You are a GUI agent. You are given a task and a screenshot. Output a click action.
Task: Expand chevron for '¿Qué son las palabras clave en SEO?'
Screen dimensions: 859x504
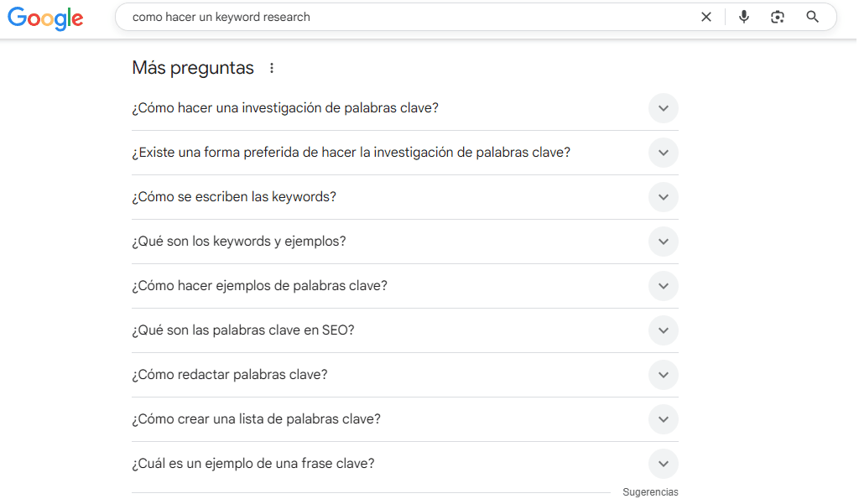pyautogui.click(x=664, y=330)
